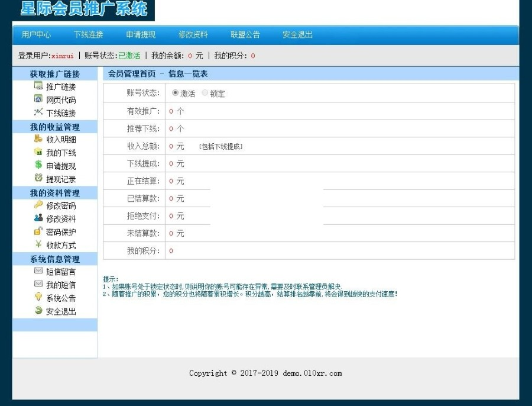
Task: Click the 网页代码 house icon
Action: point(38,99)
